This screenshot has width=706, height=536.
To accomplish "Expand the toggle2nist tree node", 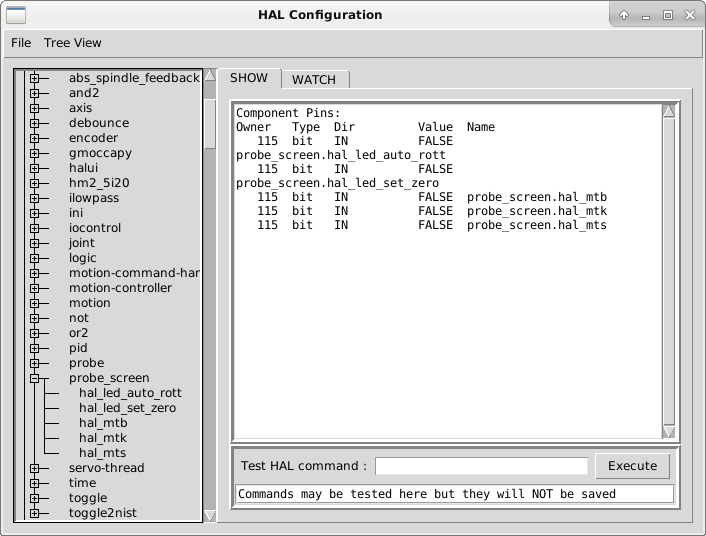I will (x=35, y=513).
